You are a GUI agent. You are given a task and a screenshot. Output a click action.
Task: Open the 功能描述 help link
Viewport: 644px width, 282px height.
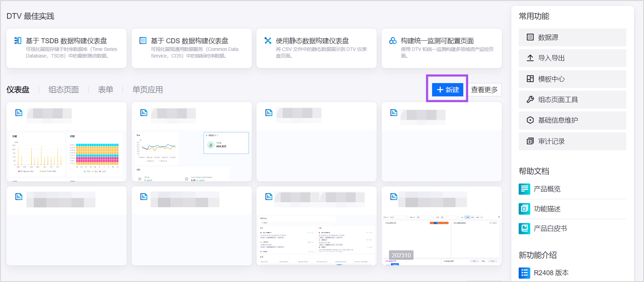coord(547,209)
